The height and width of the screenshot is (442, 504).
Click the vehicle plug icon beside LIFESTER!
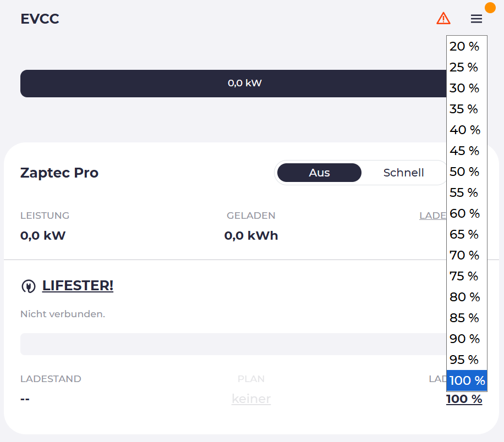(x=28, y=286)
